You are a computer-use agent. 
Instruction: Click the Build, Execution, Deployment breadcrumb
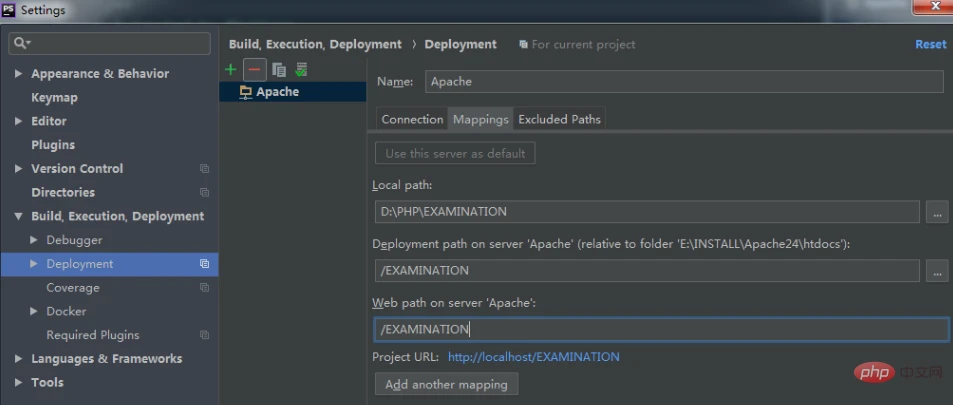[315, 44]
